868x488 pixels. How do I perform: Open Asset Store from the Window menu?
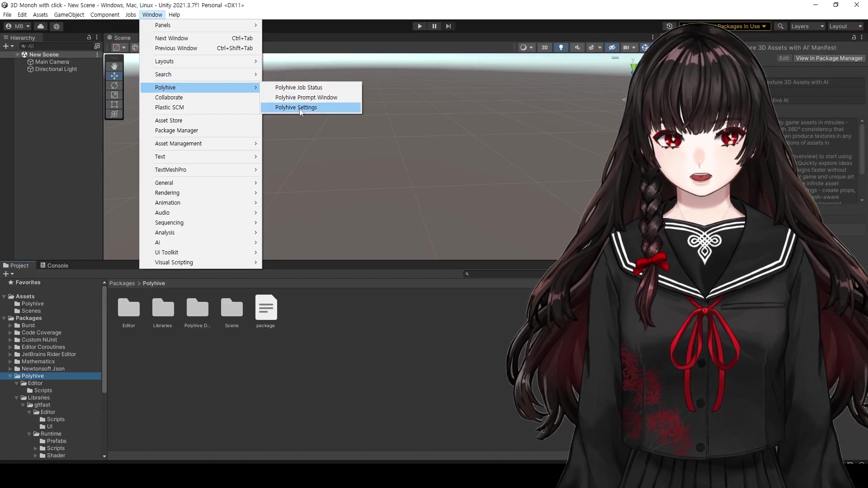click(201, 121)
